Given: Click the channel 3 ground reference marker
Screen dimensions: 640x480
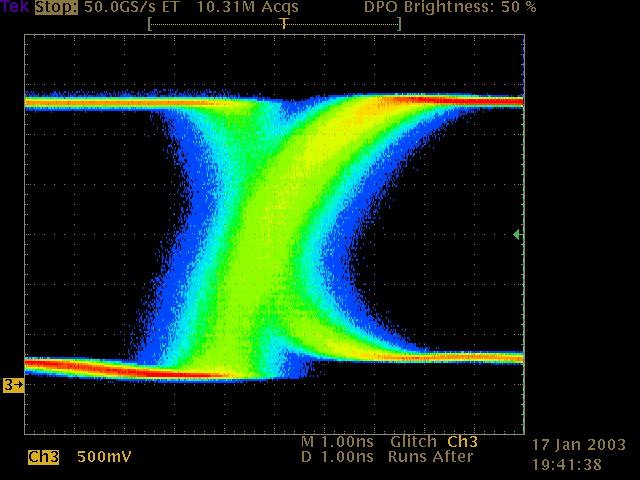Looking at the screenshot, I should (x=13, y=384).
